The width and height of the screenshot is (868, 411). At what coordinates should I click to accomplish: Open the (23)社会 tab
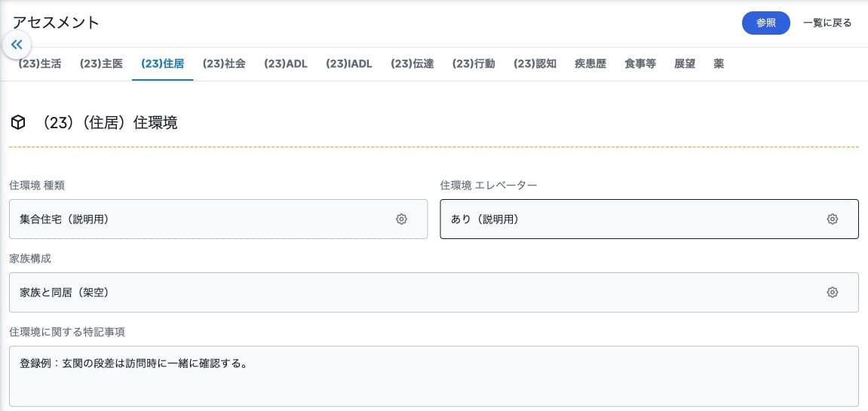click(224, 63)
